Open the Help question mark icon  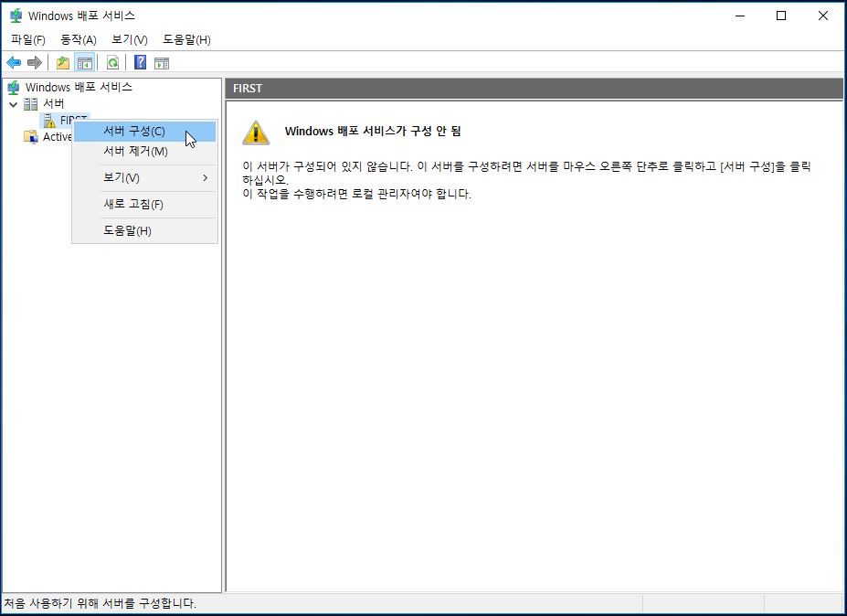coord(140,63)
